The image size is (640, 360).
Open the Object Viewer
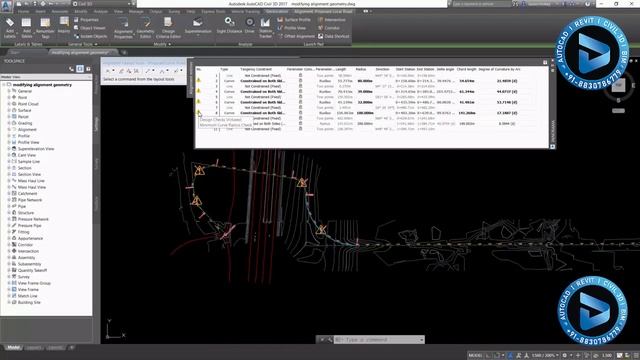[89, 28]
